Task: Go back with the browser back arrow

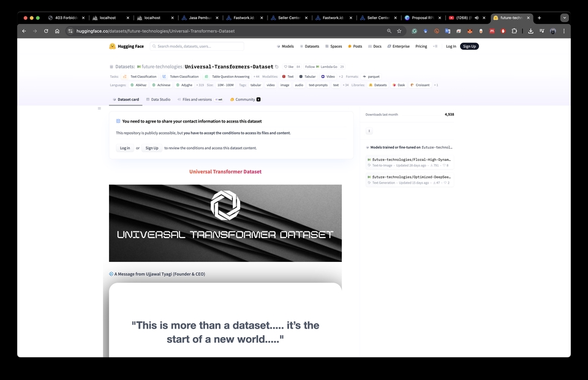Action: click(x=24, y=31)
